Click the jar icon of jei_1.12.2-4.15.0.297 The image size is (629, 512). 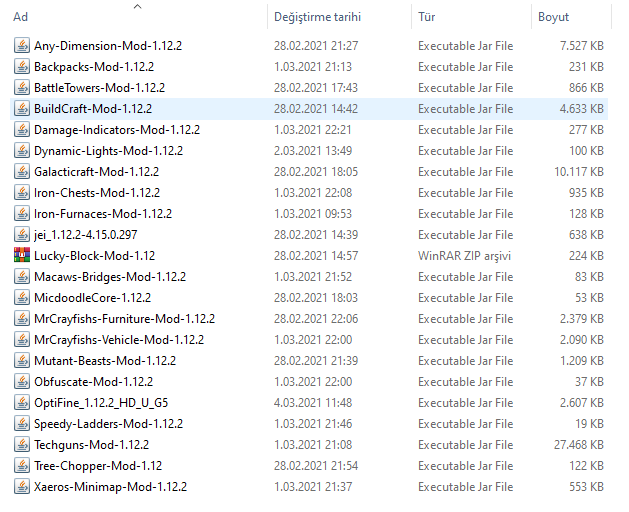point(22,234)
